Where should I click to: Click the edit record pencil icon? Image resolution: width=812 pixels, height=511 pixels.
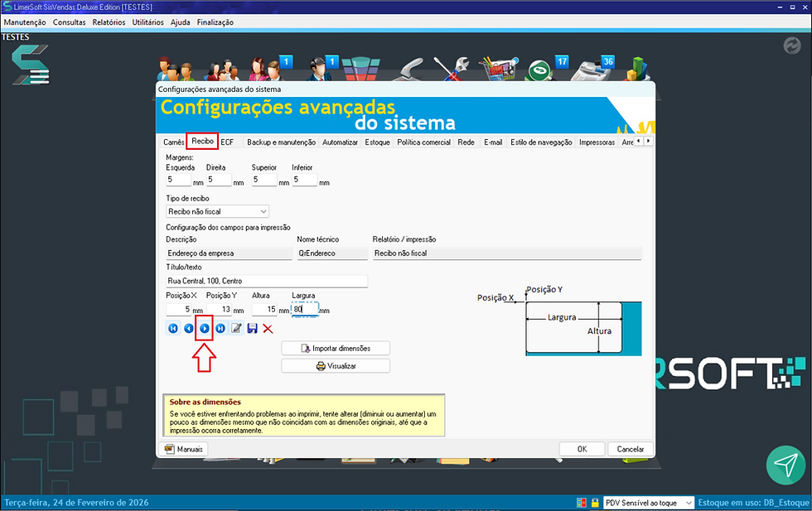point(236,328)
